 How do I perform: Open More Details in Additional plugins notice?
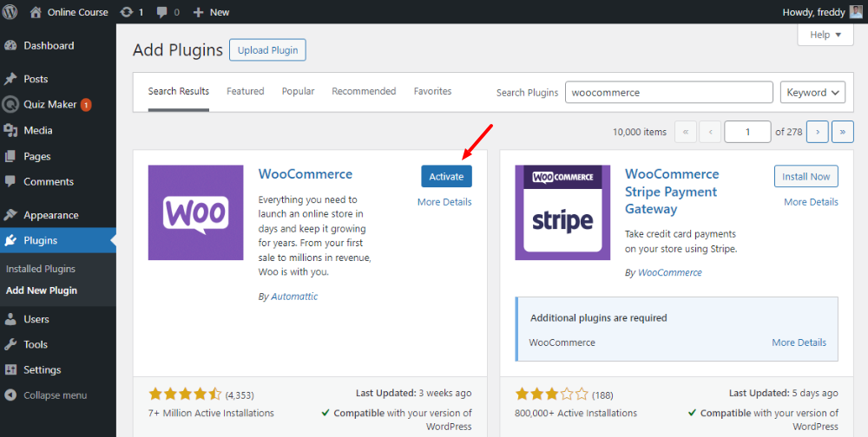799,342
